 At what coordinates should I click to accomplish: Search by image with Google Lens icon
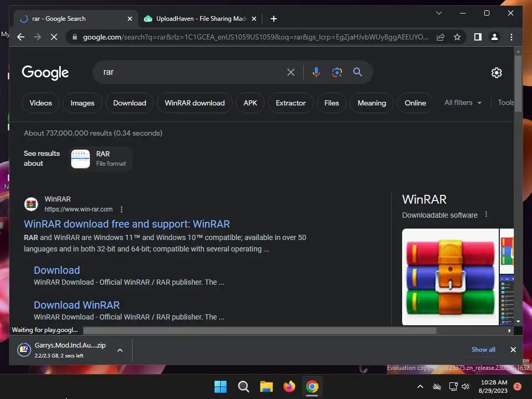point(337,72)
